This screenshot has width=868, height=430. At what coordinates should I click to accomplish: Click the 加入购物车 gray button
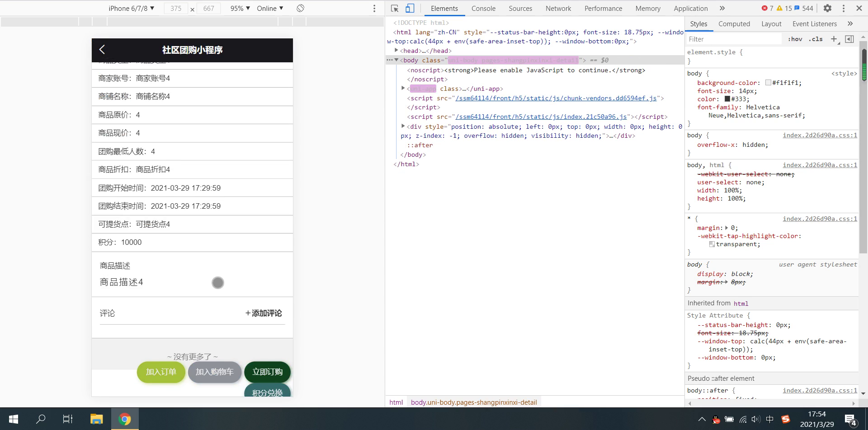tap(214, 372)
